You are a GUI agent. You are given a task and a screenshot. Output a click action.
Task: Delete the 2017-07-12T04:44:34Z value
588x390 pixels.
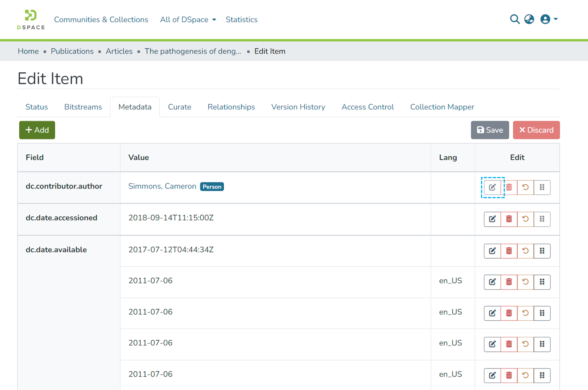point(509,251)
